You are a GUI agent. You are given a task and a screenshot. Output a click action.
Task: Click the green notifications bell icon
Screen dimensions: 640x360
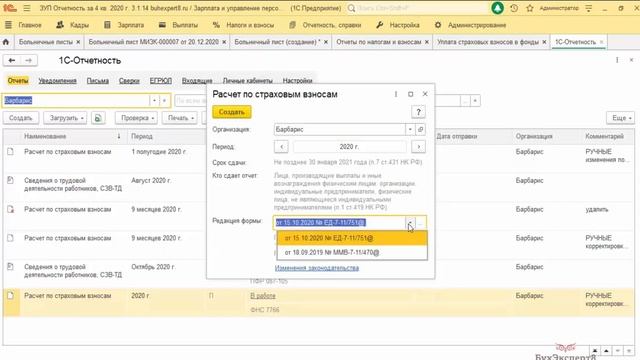click(497, 8)
